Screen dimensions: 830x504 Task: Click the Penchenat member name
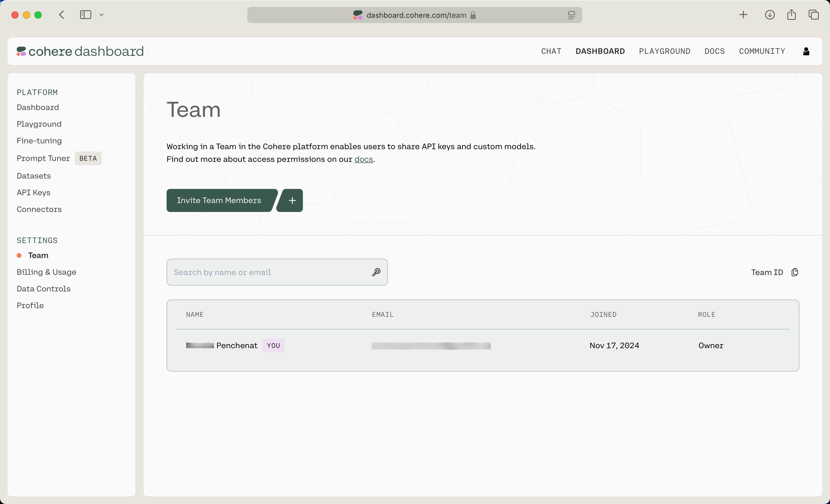237,345
